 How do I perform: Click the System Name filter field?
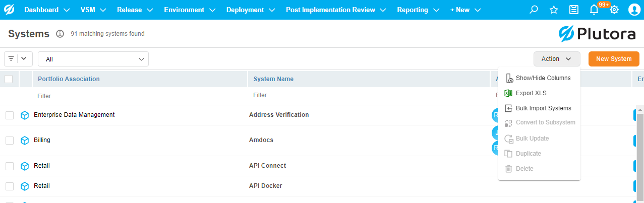pos(368,95)
